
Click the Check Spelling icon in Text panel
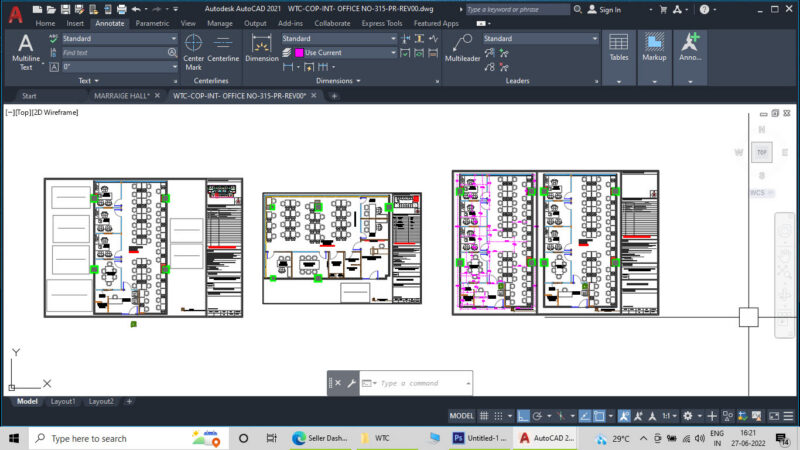(x=53, y=39)
